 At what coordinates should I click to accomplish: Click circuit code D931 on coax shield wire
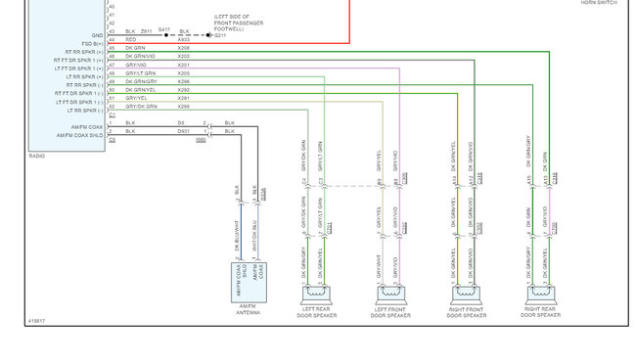pos(184,131)
